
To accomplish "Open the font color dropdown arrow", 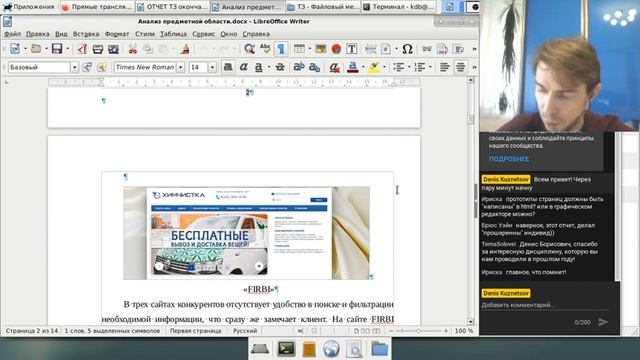I will click(x=363, y=67).
